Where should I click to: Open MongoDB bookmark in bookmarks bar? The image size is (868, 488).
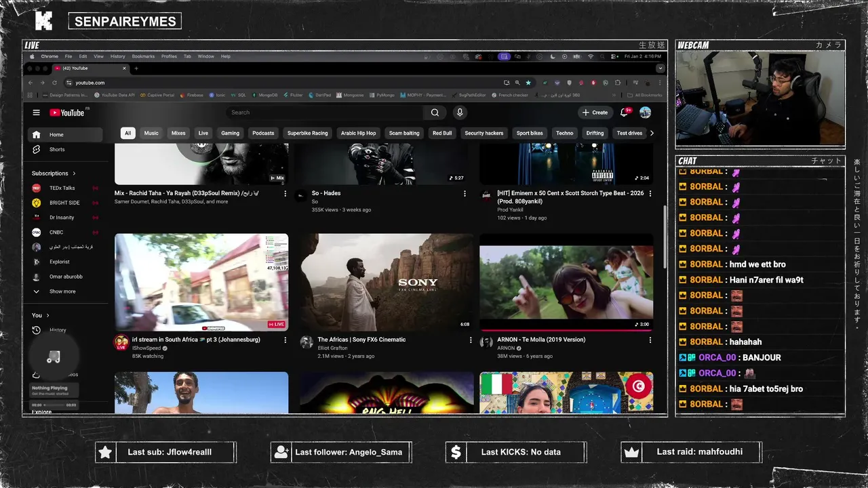[x=264, y=95]
